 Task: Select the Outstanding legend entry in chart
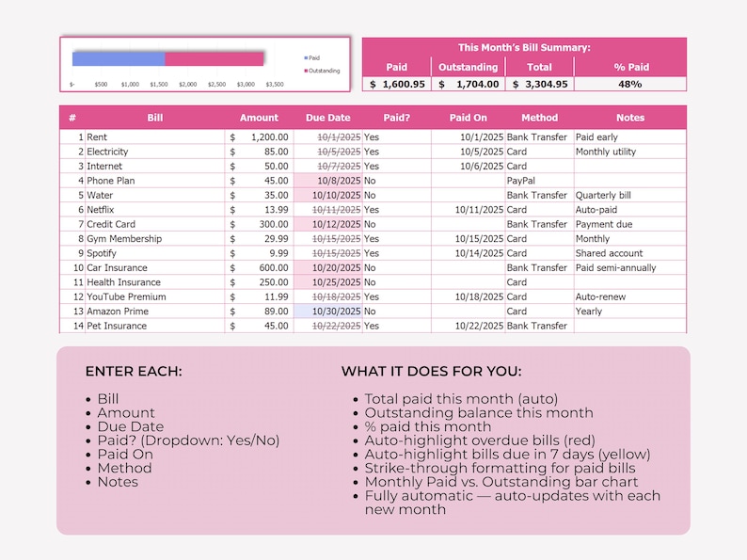[x=322, y=71]
